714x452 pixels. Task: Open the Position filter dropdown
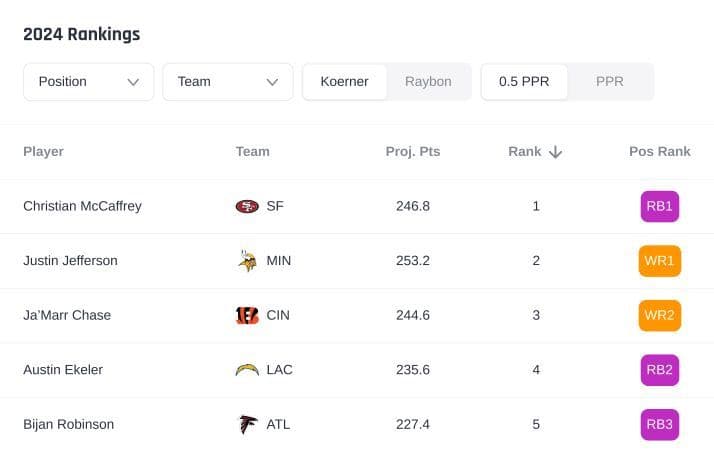[88, 82]
